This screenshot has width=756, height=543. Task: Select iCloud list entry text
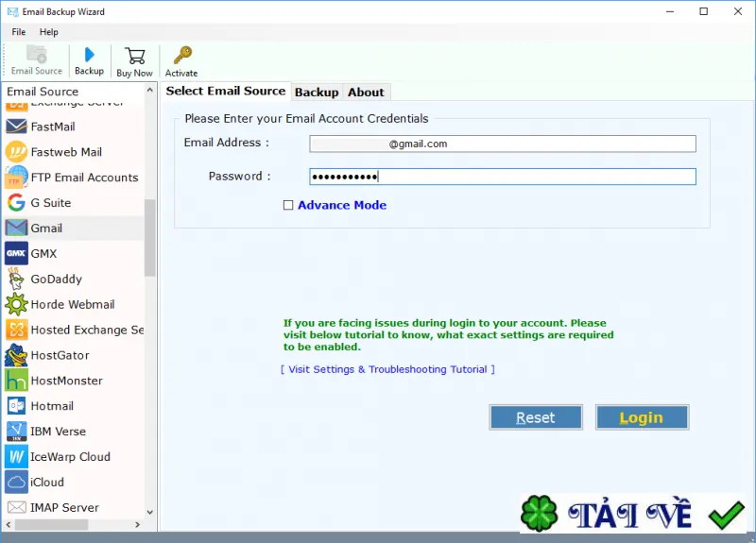point(47,483)
